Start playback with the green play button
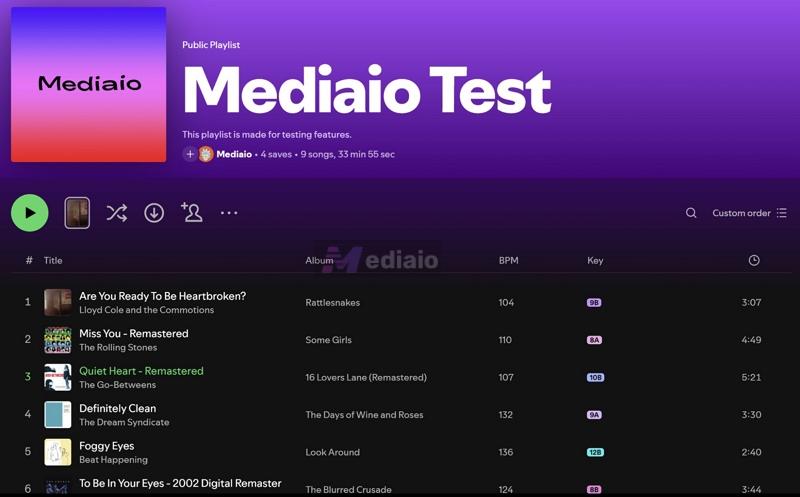800x497 pixels. (30, 213)
